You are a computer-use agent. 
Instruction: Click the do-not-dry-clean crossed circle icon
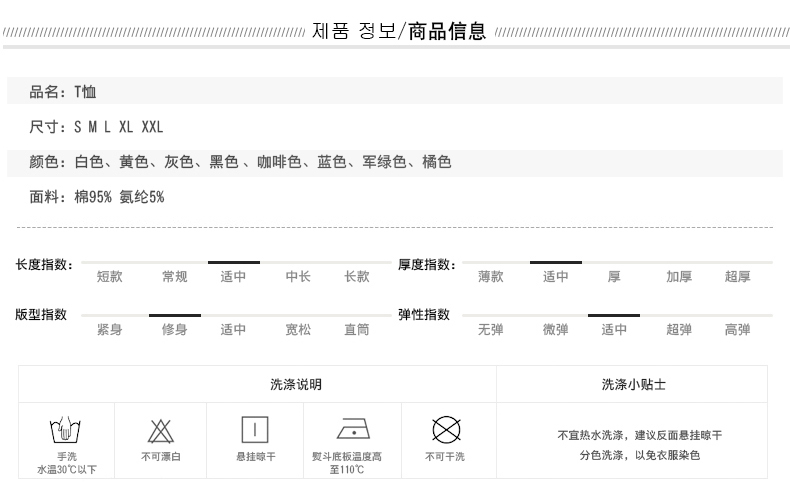(446, 430)
